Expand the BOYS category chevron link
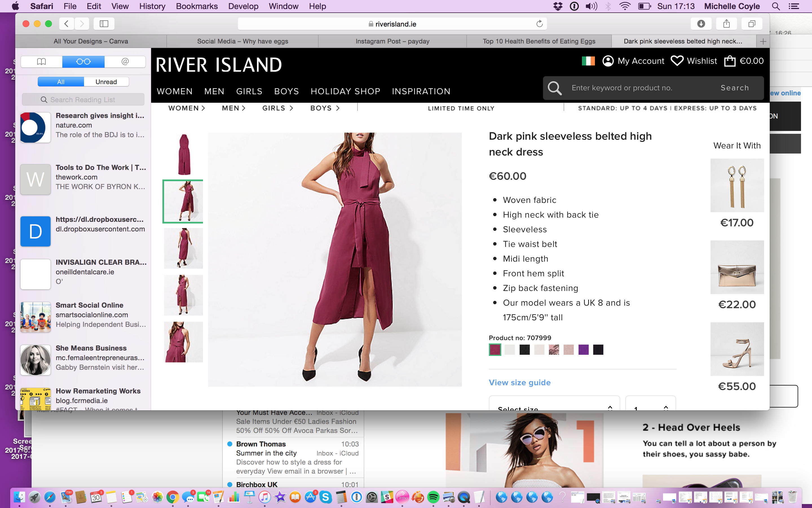 coord(325,108)
